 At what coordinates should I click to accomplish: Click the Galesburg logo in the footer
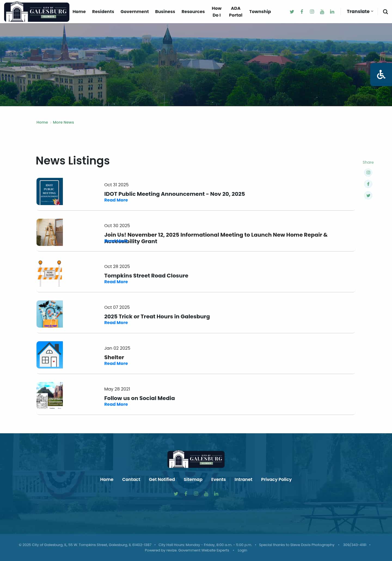[196, 459]
